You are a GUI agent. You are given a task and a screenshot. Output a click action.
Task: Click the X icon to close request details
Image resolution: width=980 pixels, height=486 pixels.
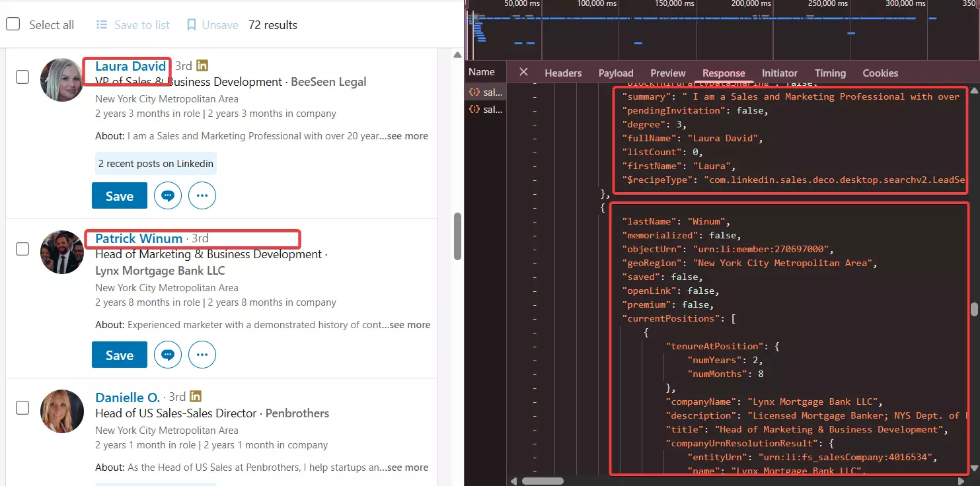tap(524, 71)
